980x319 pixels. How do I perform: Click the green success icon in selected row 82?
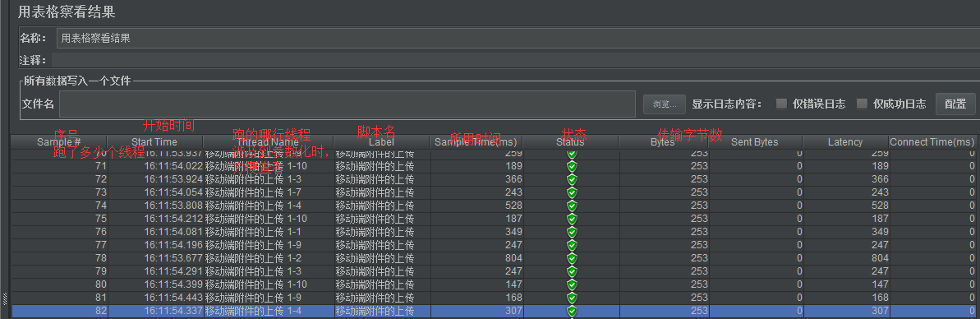(x=571, y=310)
